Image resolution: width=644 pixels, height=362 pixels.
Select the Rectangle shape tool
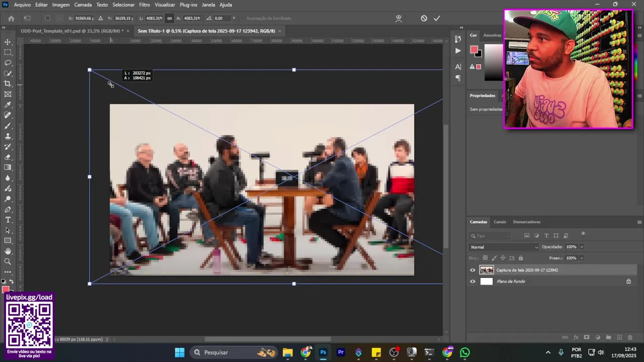[8, 241]
